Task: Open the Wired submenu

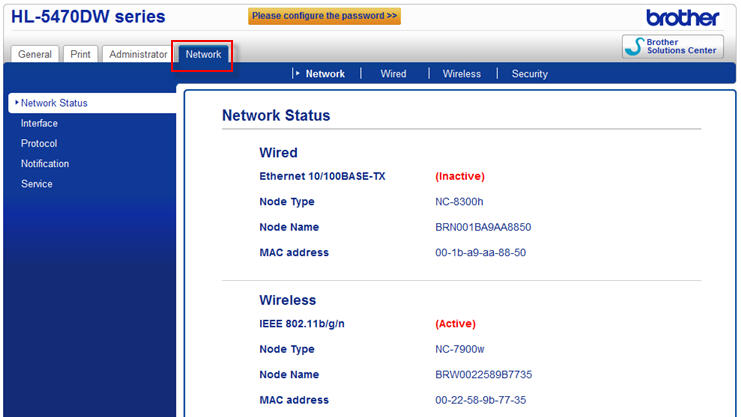Action: [x=393, y=74]
